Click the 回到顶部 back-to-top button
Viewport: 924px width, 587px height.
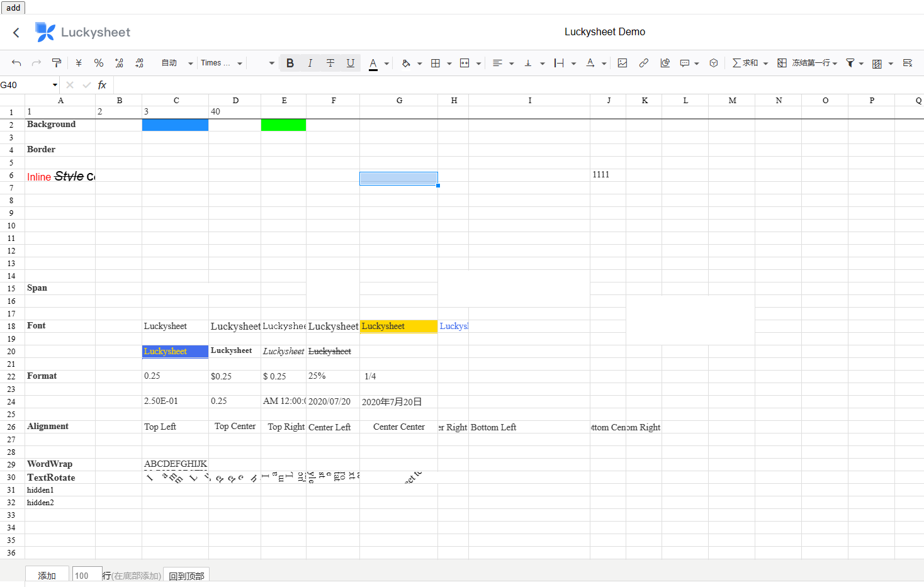[x=186, y=574]
